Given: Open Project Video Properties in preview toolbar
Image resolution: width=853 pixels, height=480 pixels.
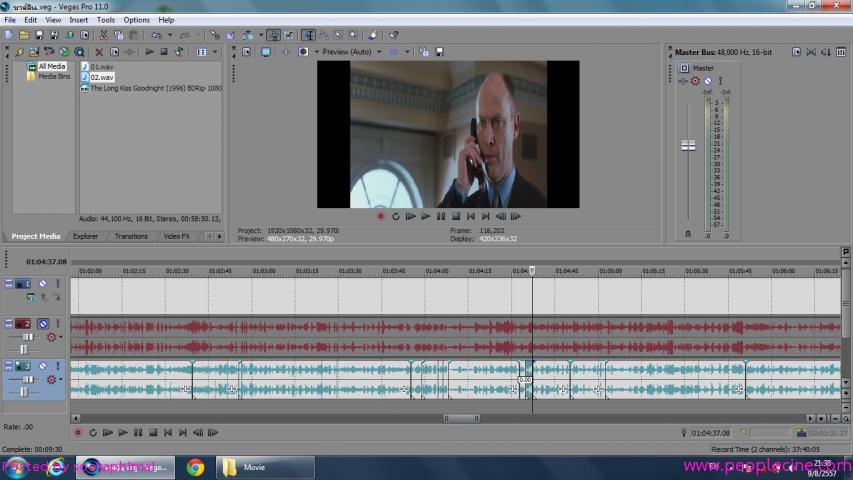Looking at the screenshot, I should pyautogui.click(x=246, y=52).
